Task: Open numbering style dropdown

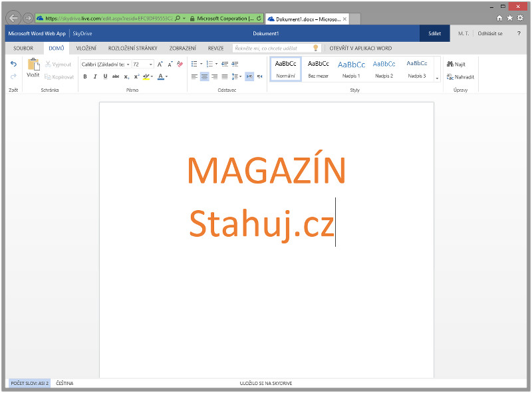Action: click(x=217, y=64)
